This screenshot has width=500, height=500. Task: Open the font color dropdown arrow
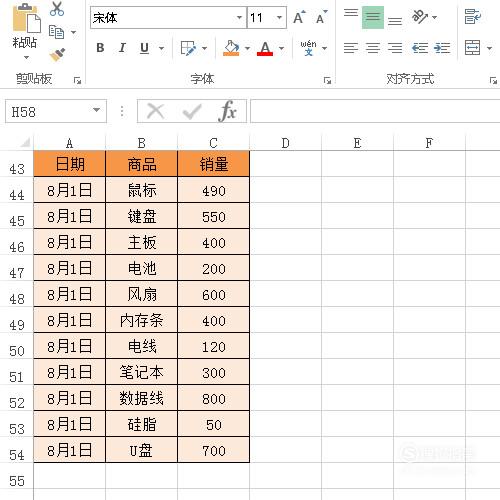click(282, 48)
